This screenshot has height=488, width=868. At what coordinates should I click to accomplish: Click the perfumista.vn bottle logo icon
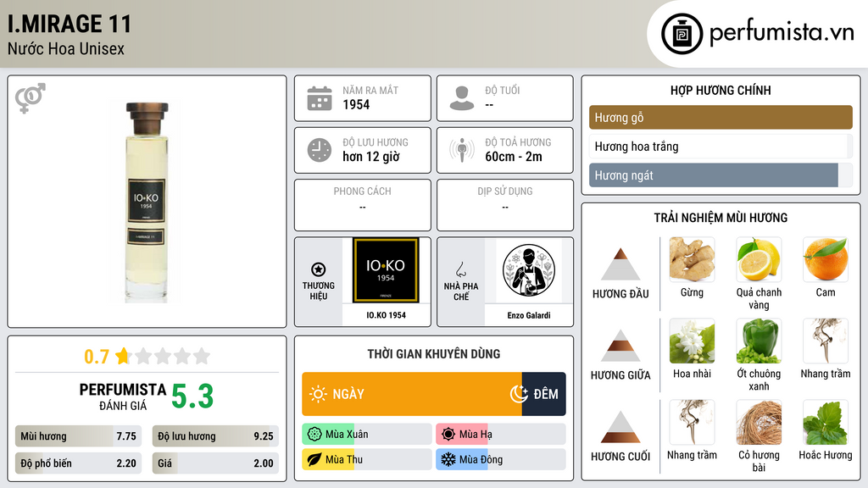(682, 34)
